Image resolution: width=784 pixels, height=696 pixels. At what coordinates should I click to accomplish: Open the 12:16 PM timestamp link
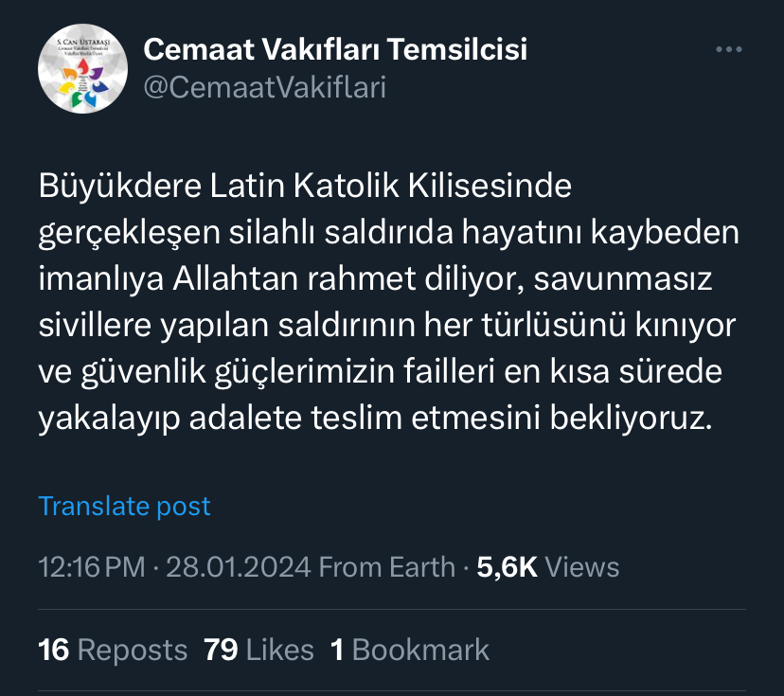(x=92, y=567)
